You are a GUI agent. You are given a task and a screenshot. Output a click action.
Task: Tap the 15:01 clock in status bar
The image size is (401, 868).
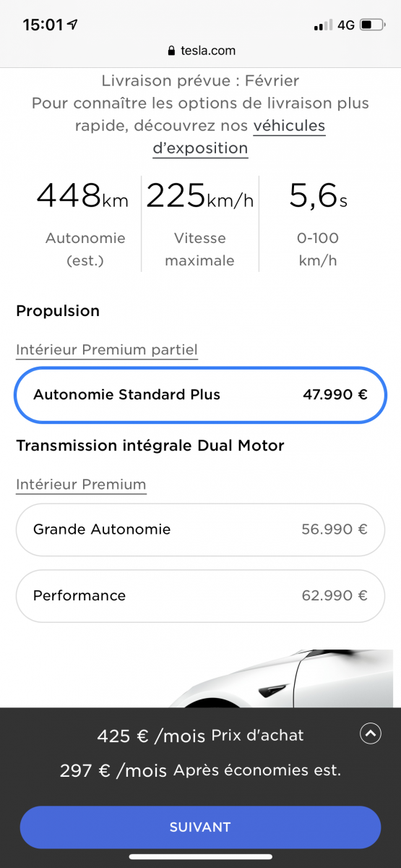pos(43,25)
